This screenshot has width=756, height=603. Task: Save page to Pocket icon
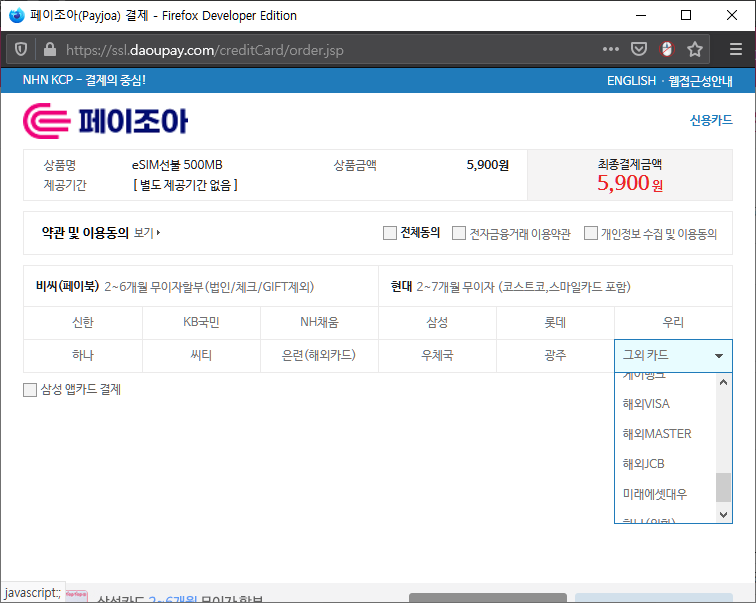pyautogui.click(x=639, y=49)
